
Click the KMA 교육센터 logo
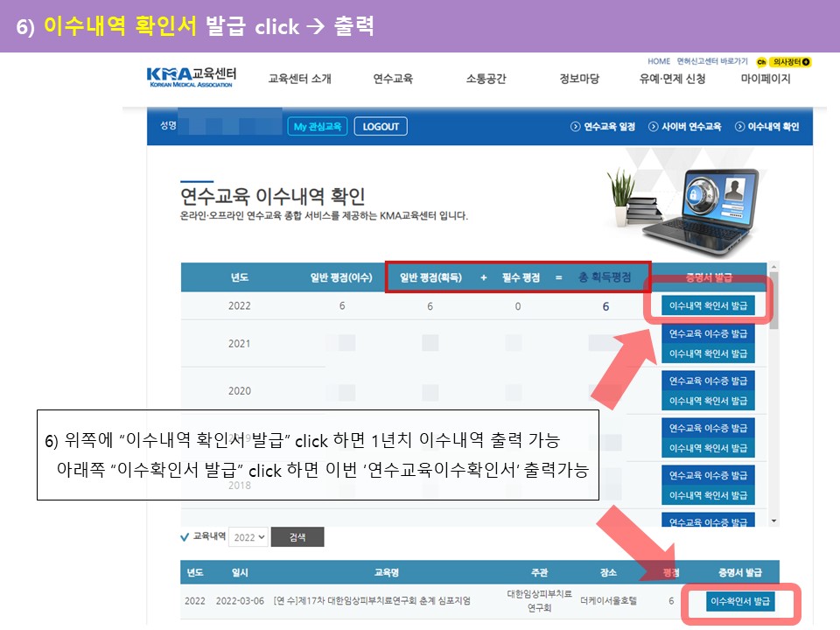(x=191, y=76)
